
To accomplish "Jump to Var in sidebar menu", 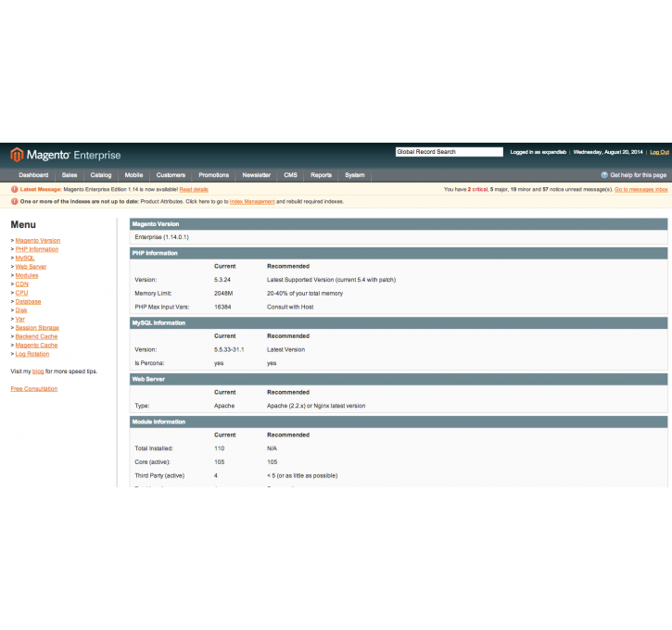I will coord(20,319).
